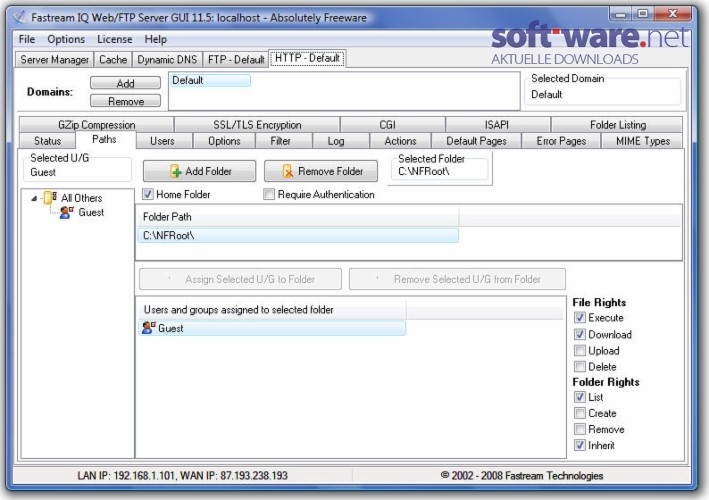Open the Error Pages tab
This screenshot has width=709, height=500.
(561, 141)
